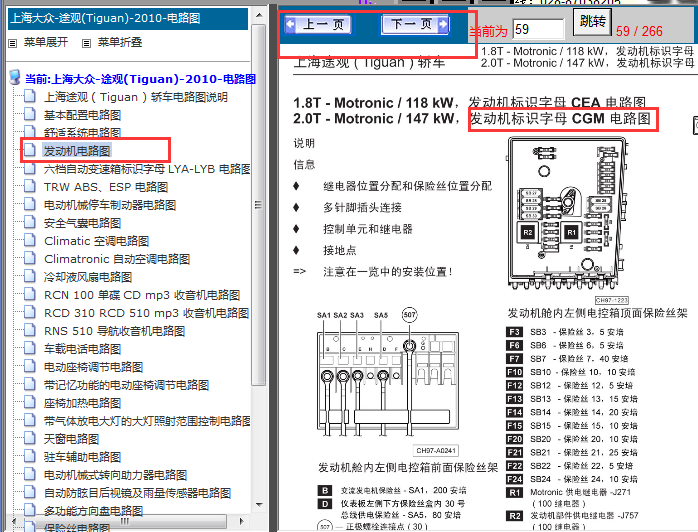The image size is (698, 532).
Task: Click document icon beside 安全气囊电路图
Action: [30, 222]
